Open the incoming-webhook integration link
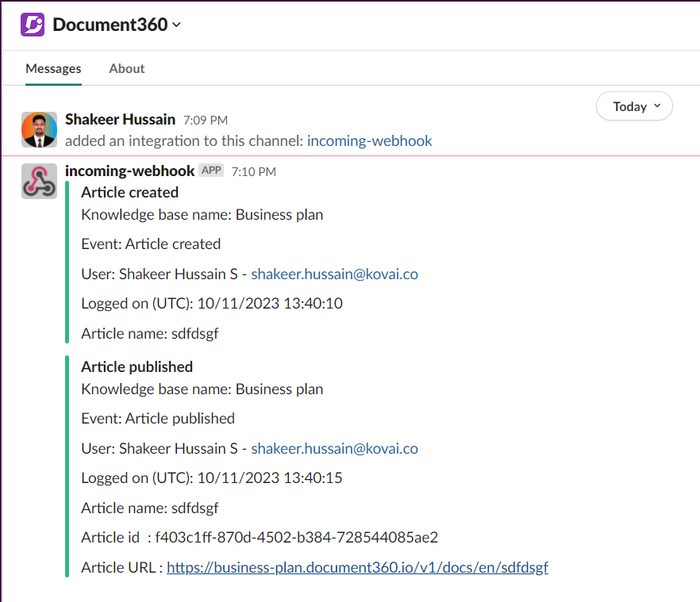 coord(369,141)
